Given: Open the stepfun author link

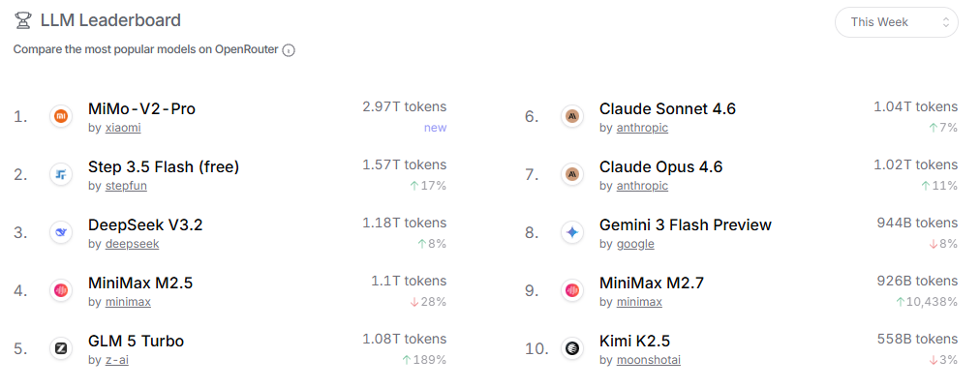Looking at the screenshot, I should tap(126, 186).
